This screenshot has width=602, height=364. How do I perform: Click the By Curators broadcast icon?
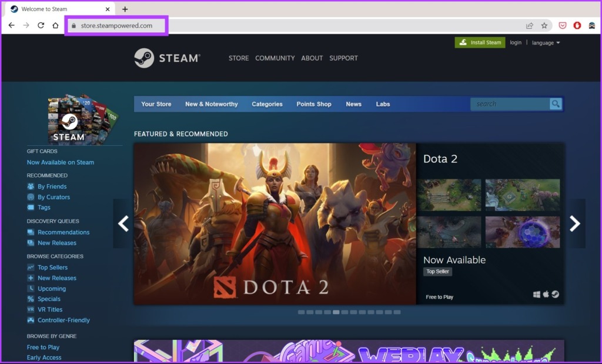click(x=29, y=196)
